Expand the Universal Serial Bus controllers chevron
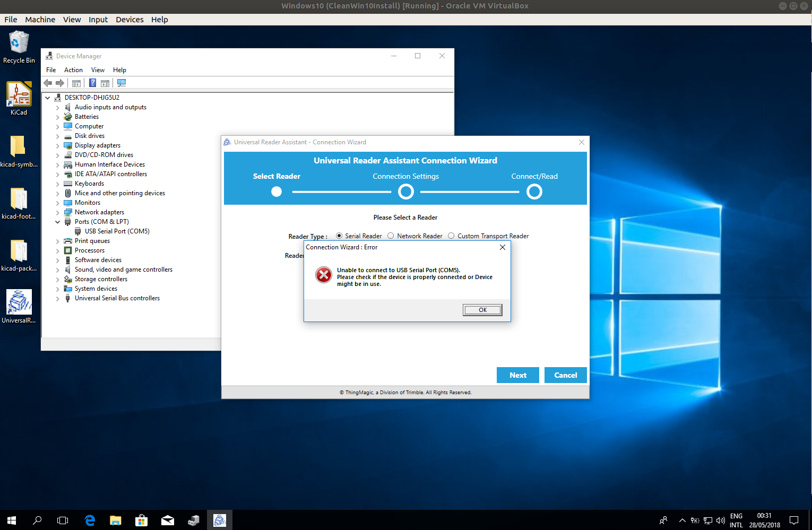 (57, 298)
